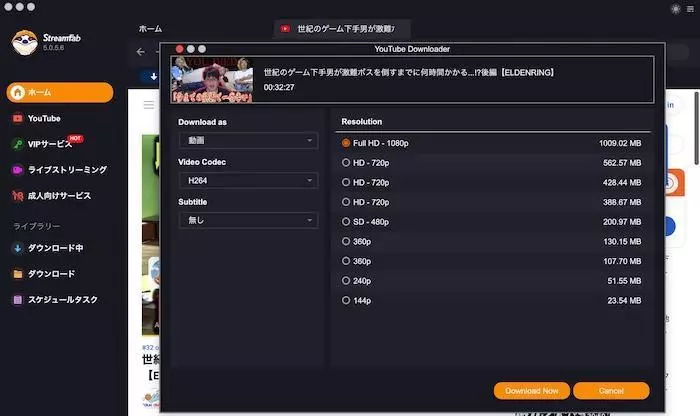Open VIPサービス in the sidebar
700x416 pixels.
[50, 144]
